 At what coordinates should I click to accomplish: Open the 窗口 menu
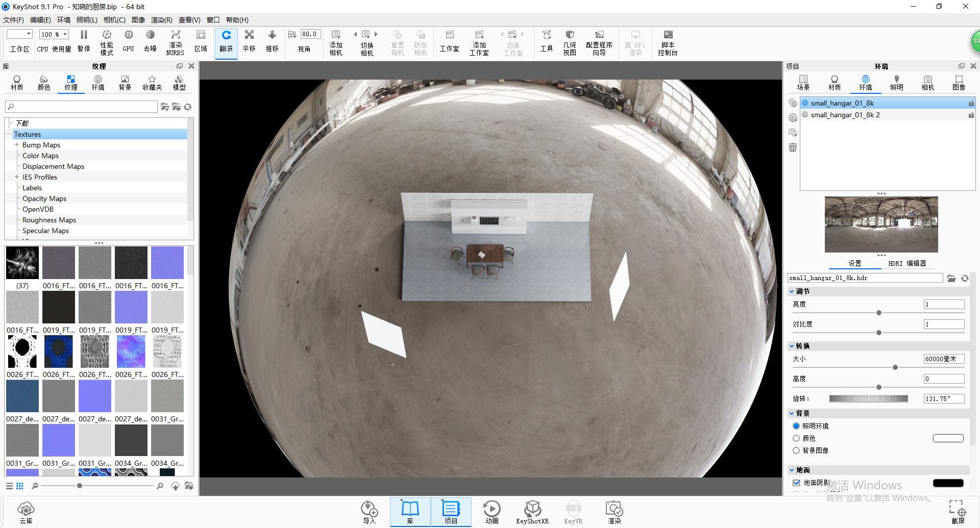click(x=213, y=20)
